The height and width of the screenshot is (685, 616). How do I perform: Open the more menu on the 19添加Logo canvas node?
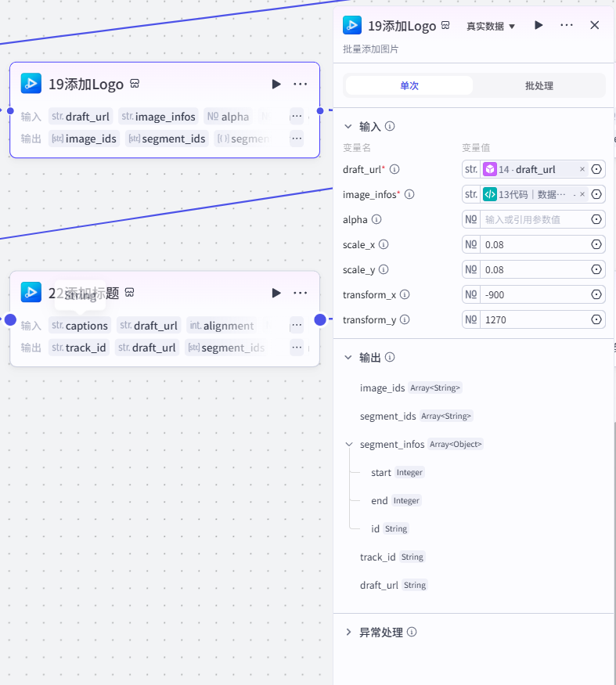[300, 84]
